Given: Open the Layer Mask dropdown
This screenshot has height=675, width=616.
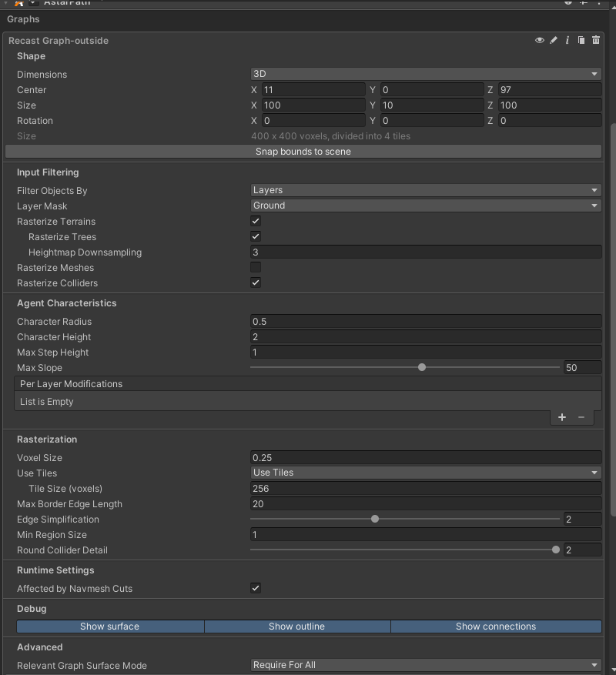Looking at the screenshot, I should (x=426, y=206).
